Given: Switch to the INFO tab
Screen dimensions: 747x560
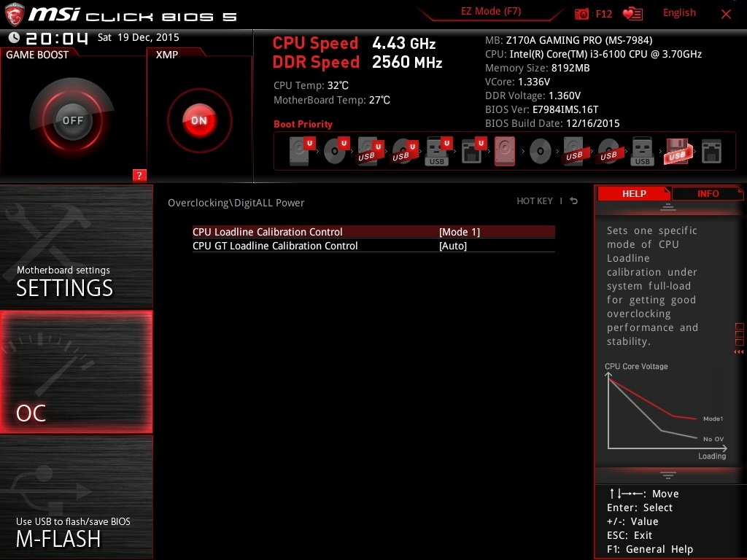Looking at the screenshot, I should pyautogui.click(x=708, y=193).
